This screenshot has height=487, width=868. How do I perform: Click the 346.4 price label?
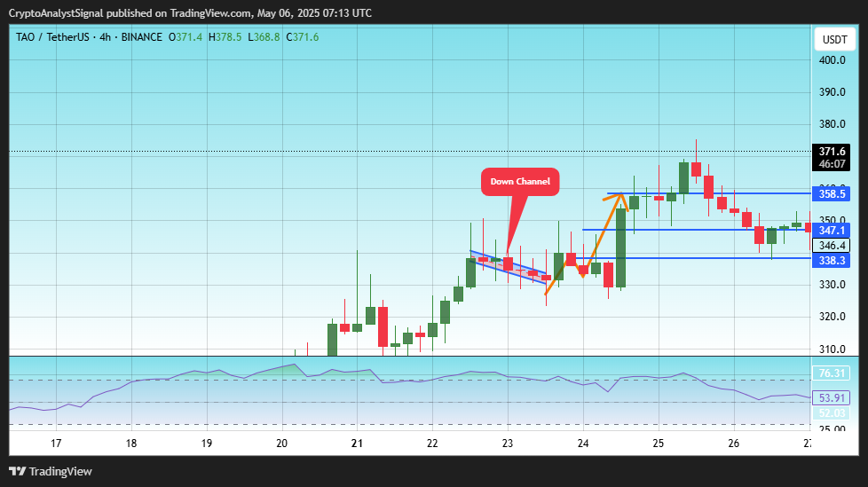tap(831, 245)
